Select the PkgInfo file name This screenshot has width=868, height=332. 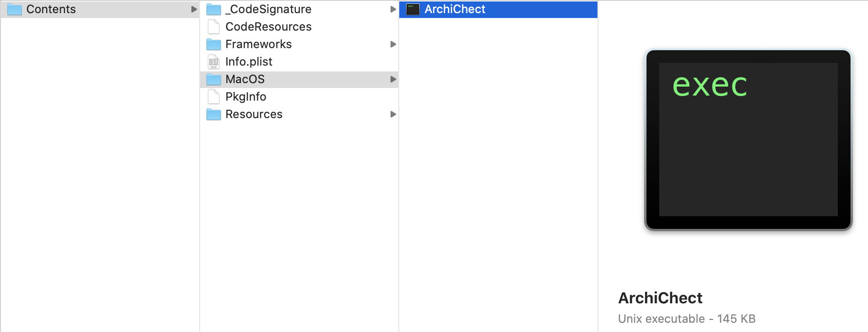(246, 97)
